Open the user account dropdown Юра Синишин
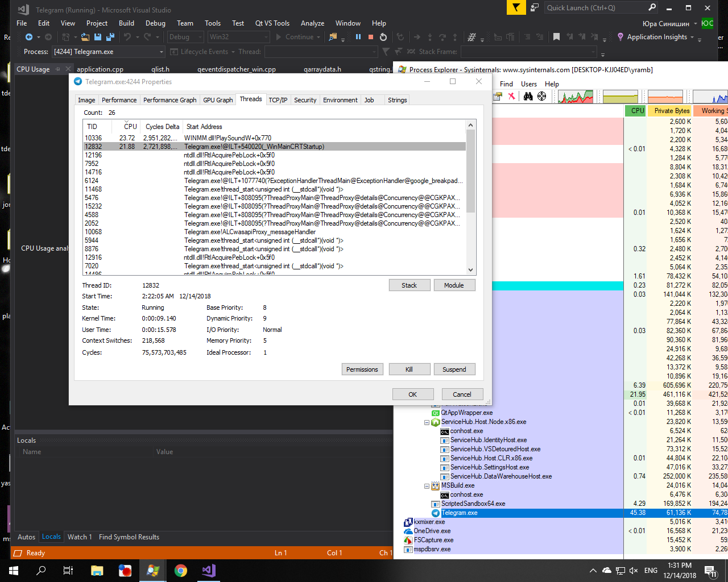The width and height of the screenshot is (728, 582). click(670, 23)
